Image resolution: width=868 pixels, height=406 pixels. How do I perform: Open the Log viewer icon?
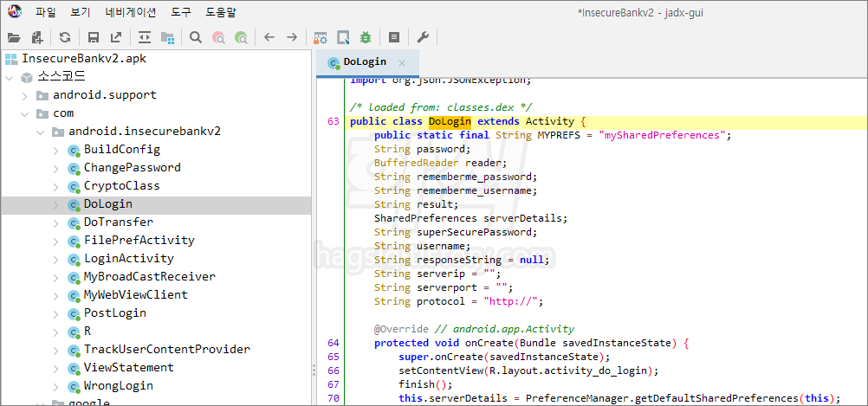pyautogui.click(x=394, y=37)
